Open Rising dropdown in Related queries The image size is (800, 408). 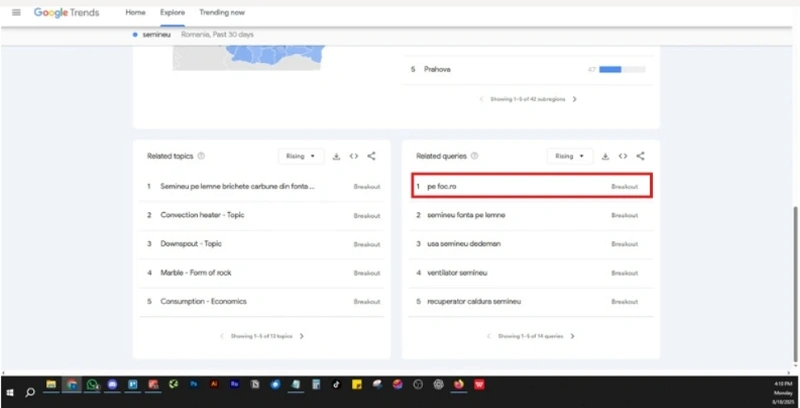[x=570, y=156]
